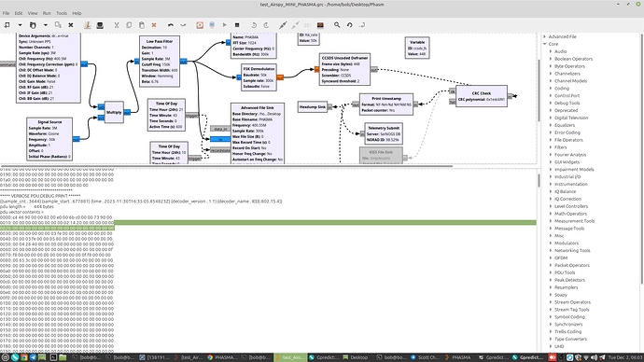Select the FSK Demodulator block

[259, 77]
